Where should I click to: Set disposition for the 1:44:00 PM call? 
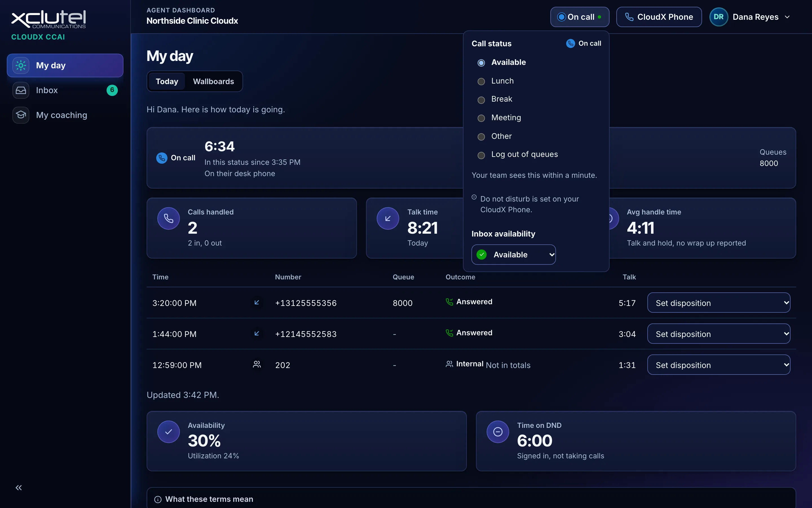pyautogui.click(x=718, y=334)
